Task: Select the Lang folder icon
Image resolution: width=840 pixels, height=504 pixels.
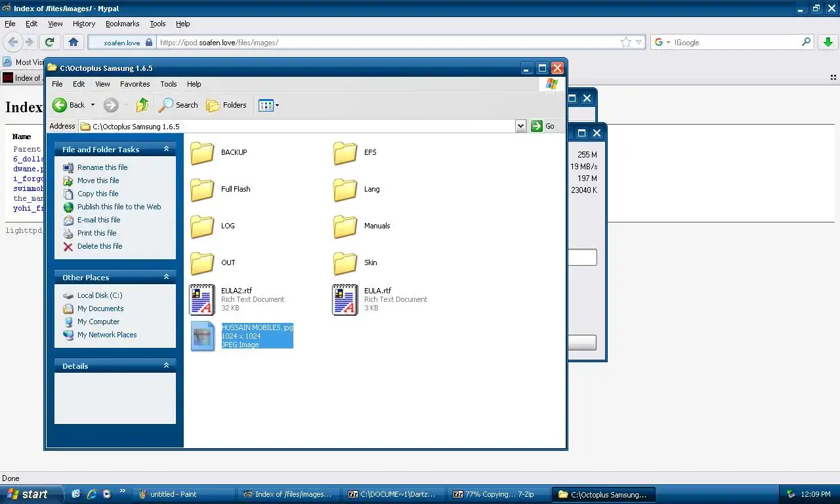Action: coord(345,190)
